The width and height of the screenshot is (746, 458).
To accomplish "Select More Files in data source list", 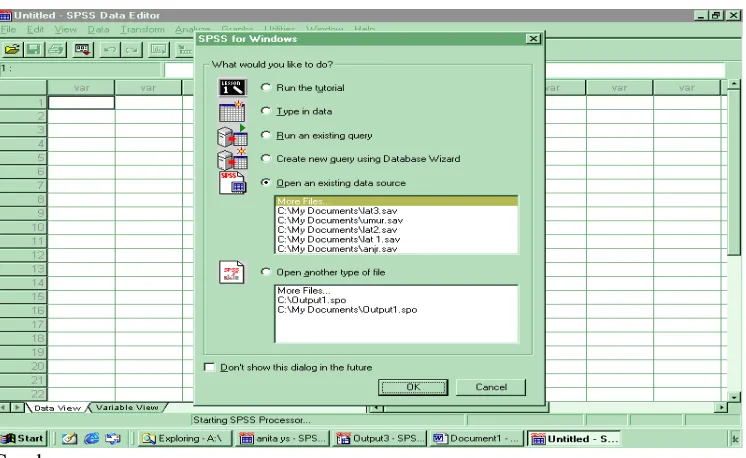I will click(x=396, y=201).
